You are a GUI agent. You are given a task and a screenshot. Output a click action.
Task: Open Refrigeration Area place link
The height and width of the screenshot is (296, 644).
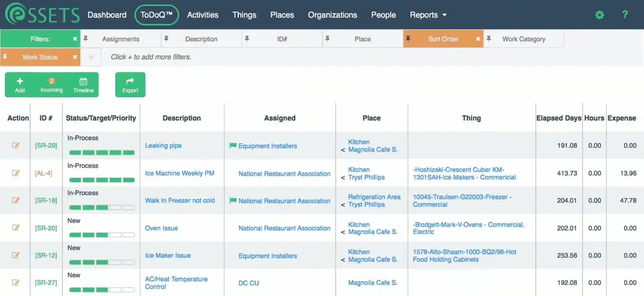374,196
